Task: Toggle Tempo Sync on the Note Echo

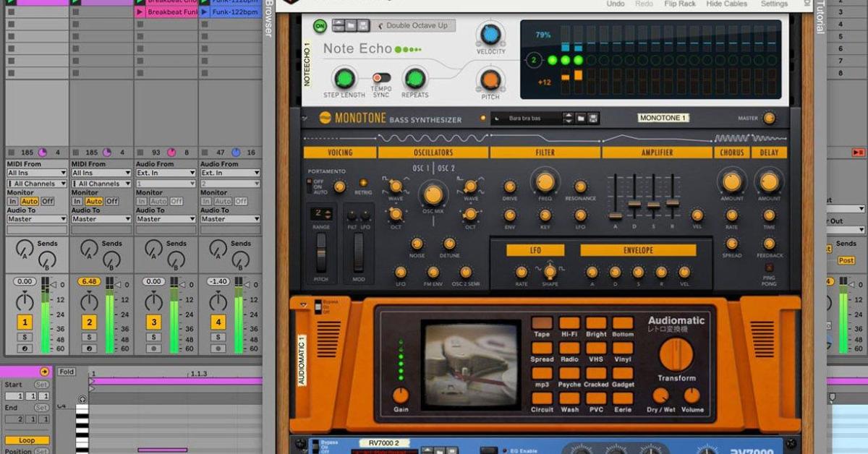Action: click(x=382, y=77)
